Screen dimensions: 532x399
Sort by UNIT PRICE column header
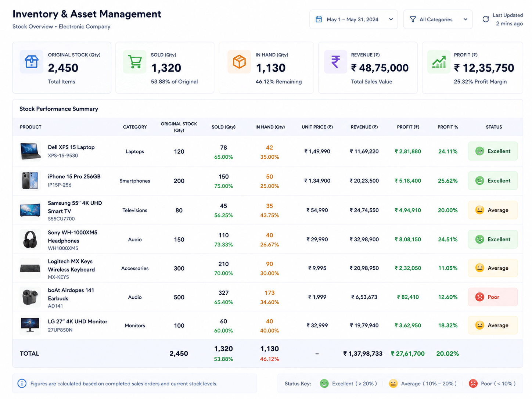[x=317, y=127]
